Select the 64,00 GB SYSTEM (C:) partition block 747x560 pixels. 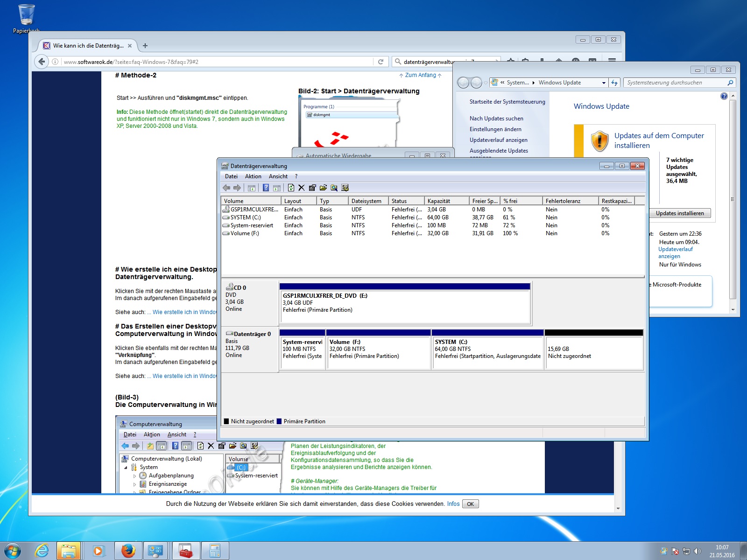click(488, 350)
